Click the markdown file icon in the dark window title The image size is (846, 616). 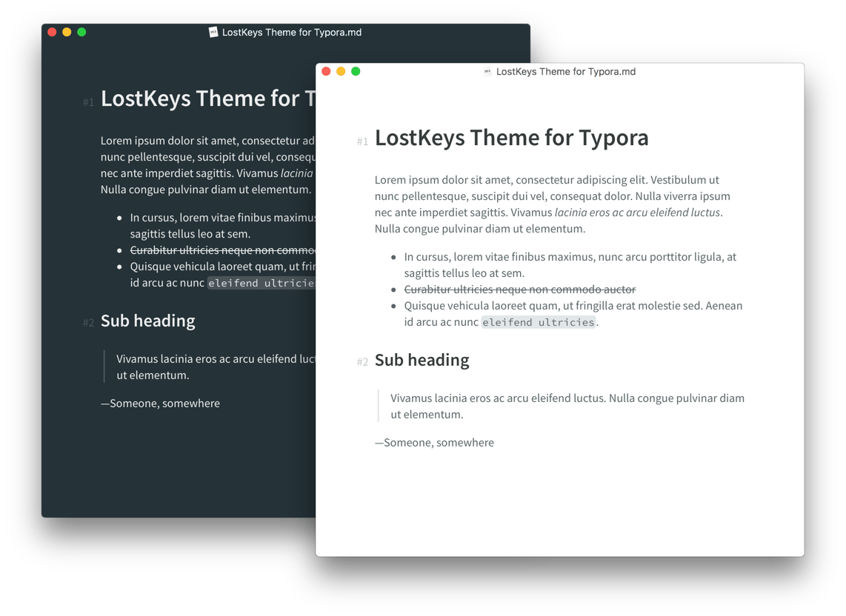213,33
